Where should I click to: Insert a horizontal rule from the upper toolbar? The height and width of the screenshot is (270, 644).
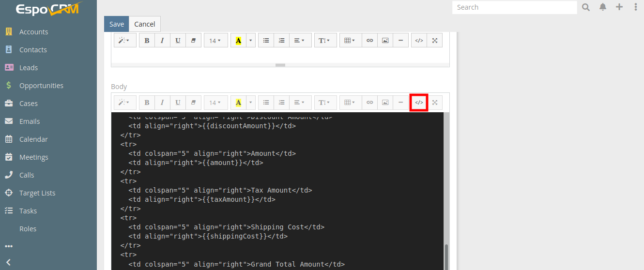point(400,41)
